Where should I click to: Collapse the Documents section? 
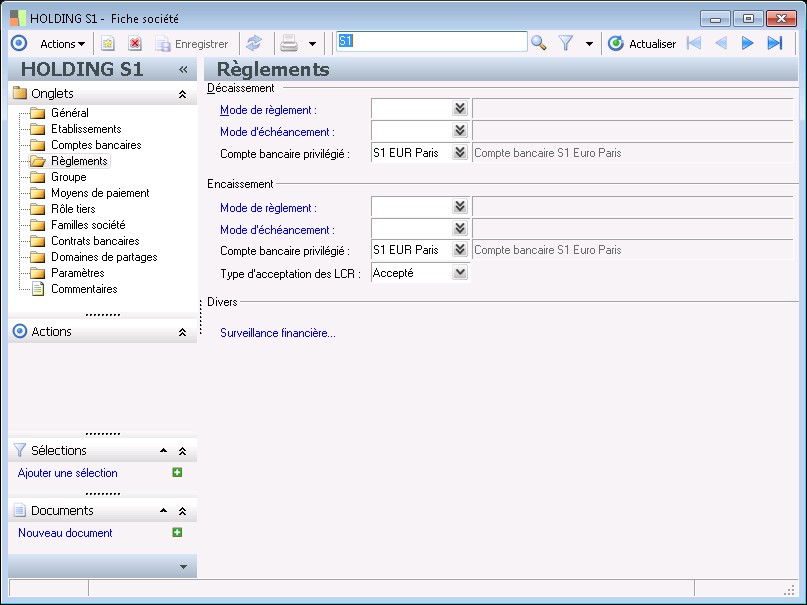coord(182,511)
